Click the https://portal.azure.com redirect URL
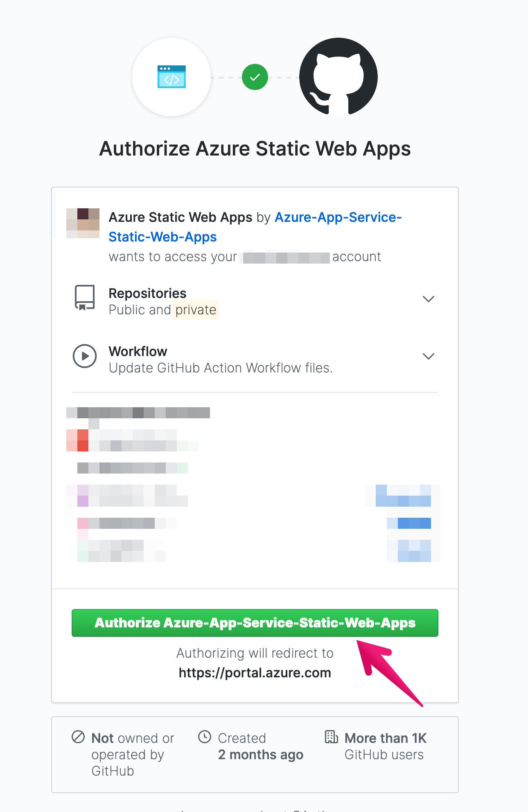528x812 pixels. [x=255, y=673]
